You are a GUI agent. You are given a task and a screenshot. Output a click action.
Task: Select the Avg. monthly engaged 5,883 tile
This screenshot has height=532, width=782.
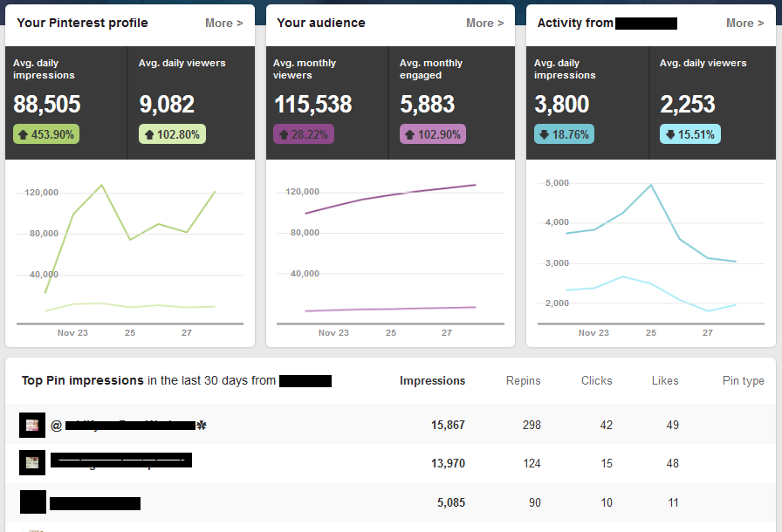click(452, 103)
